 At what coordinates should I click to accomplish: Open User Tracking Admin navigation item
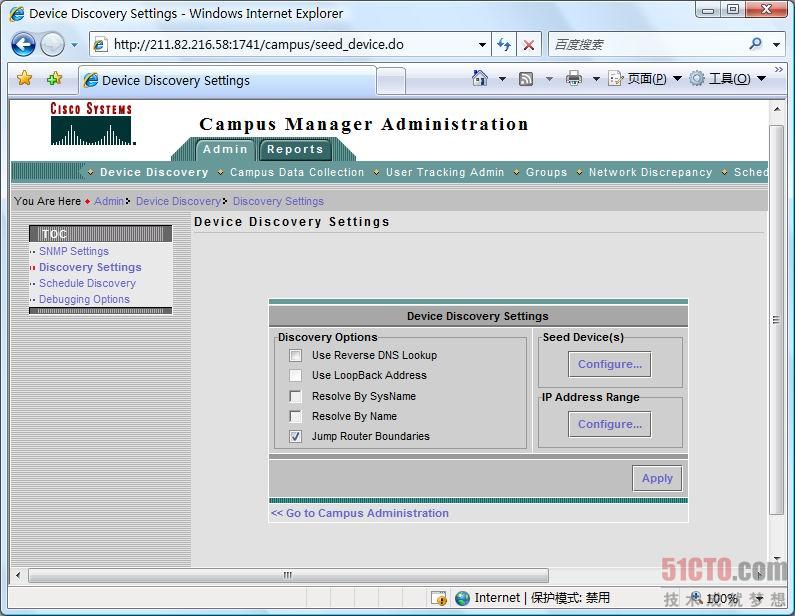click(x=445, y=172)
